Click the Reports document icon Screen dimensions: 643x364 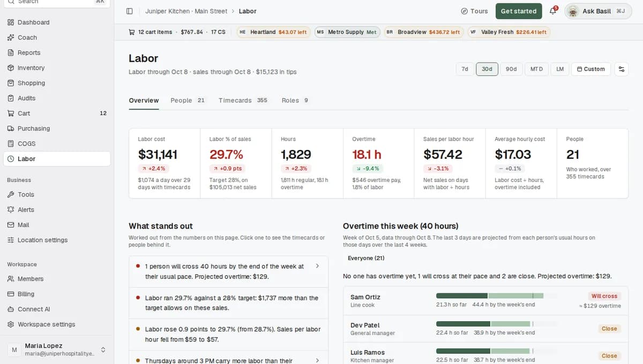pos(11,52)
